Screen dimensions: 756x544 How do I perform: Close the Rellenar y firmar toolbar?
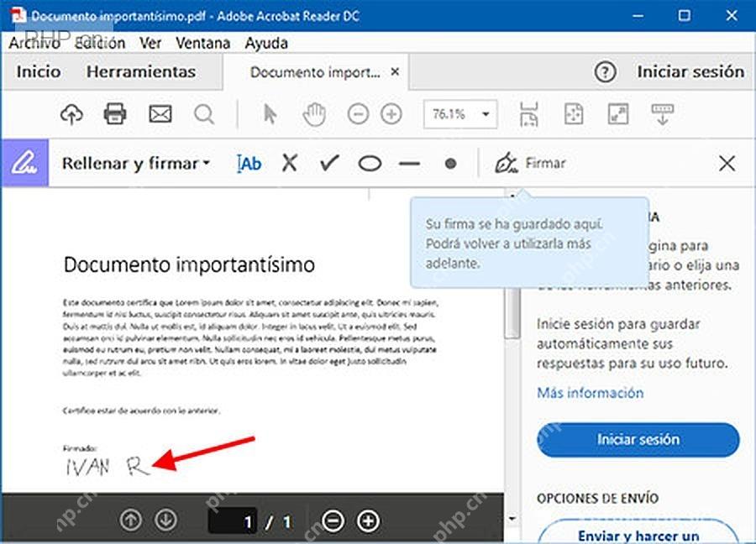tap(727, 164)
